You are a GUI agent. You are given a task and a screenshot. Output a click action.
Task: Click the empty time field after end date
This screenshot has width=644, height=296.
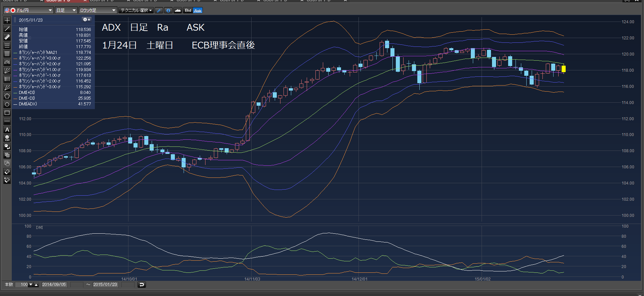[x=128, y=285]
